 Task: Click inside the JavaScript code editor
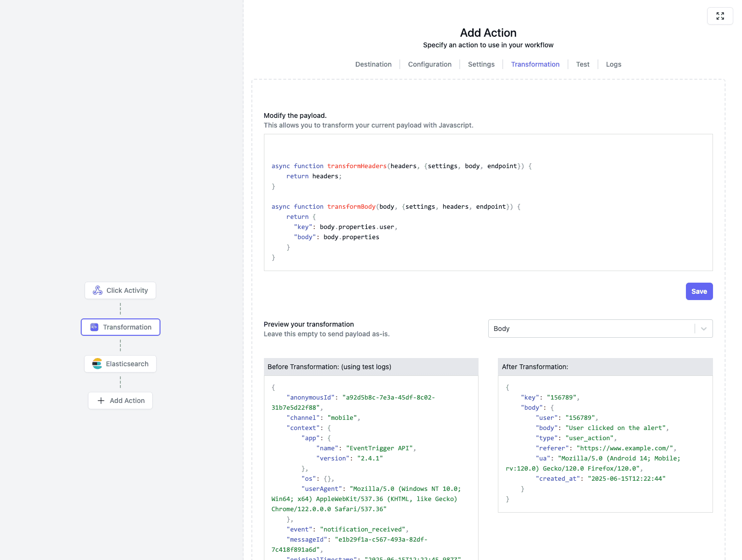pyautogui.click(x=488, y=202)
